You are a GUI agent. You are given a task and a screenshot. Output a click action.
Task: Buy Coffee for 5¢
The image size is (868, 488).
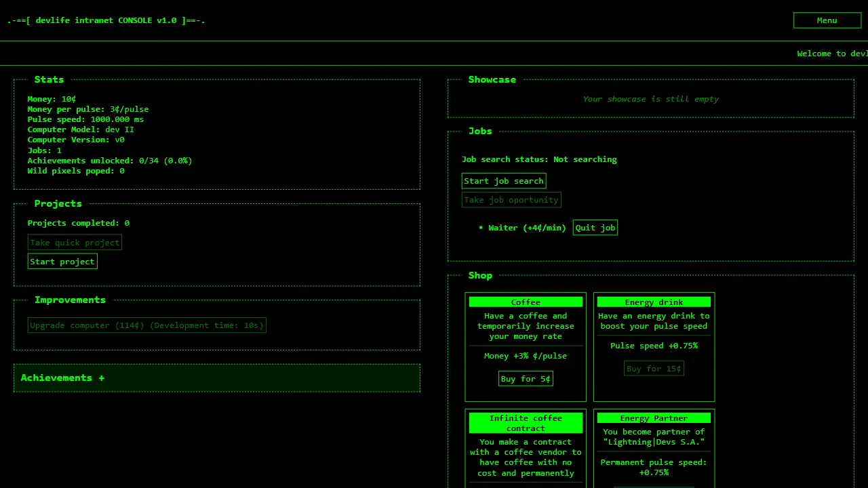pos(526,379)
